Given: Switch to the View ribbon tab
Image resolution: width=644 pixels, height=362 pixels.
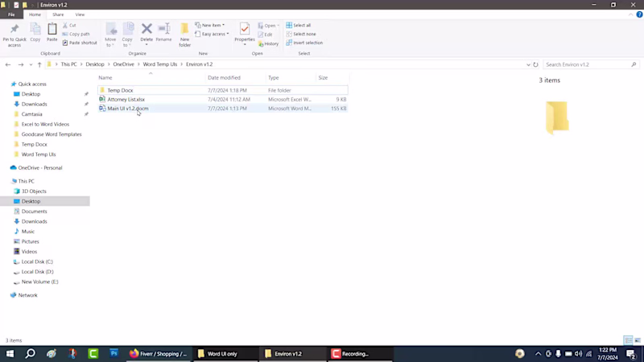Looking at the screenshot, I should tap(80, 14).
